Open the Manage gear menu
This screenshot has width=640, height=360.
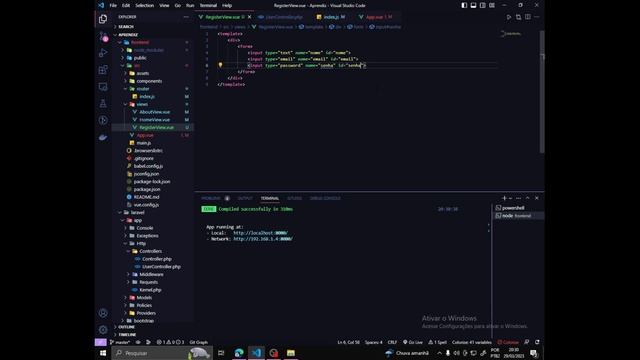tap(103, 330)
